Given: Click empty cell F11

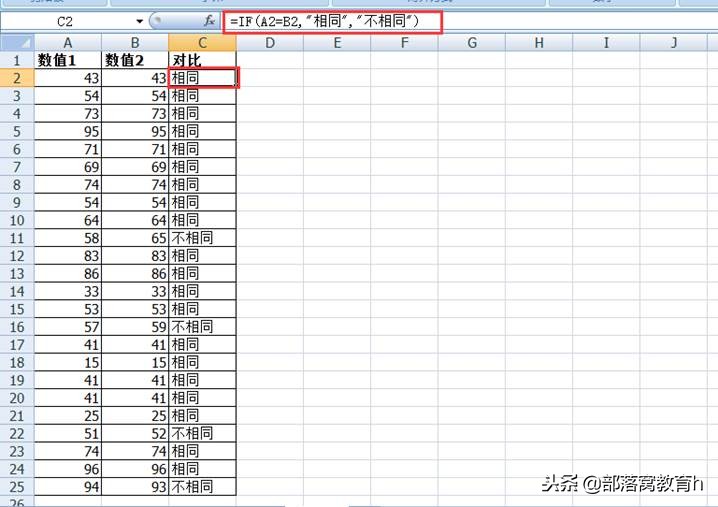Looking at the screenshot, I should tap(404, 238).
